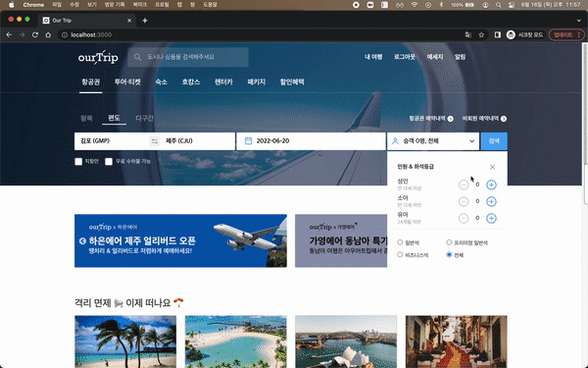The height and width of the screenshot is (368, 588).
Task: Select the 비즈니스석 radio button
Action: [400, 254]
